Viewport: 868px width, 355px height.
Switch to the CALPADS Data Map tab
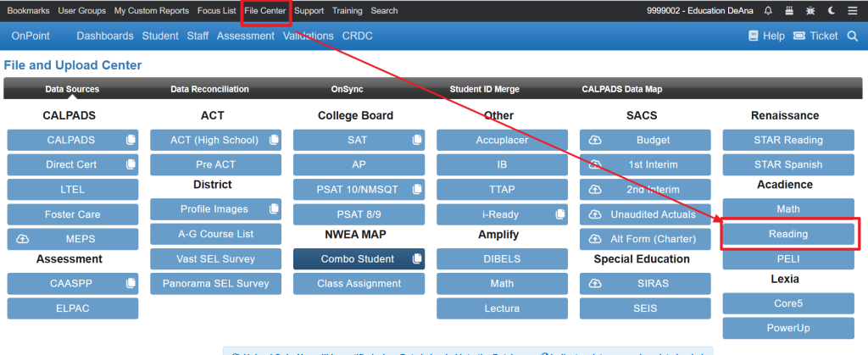pyautogui.click(x=621, y=89)
